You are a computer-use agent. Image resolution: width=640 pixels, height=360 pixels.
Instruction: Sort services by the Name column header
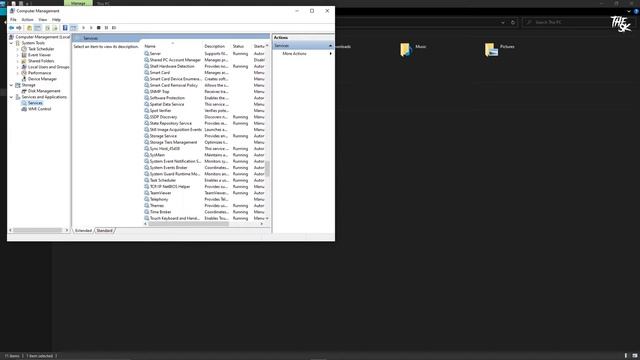pos(172,46)
